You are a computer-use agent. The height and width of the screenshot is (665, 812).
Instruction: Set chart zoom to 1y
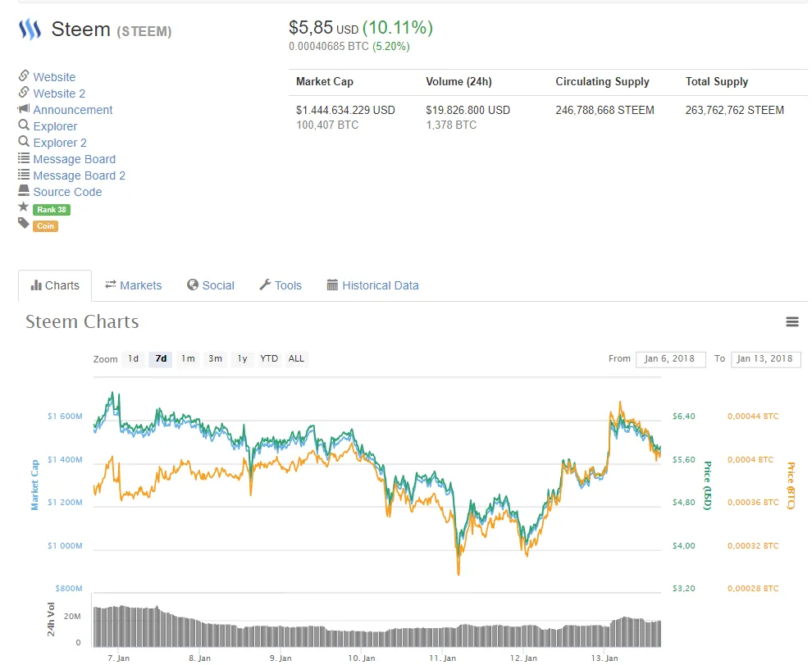point(242,359)
